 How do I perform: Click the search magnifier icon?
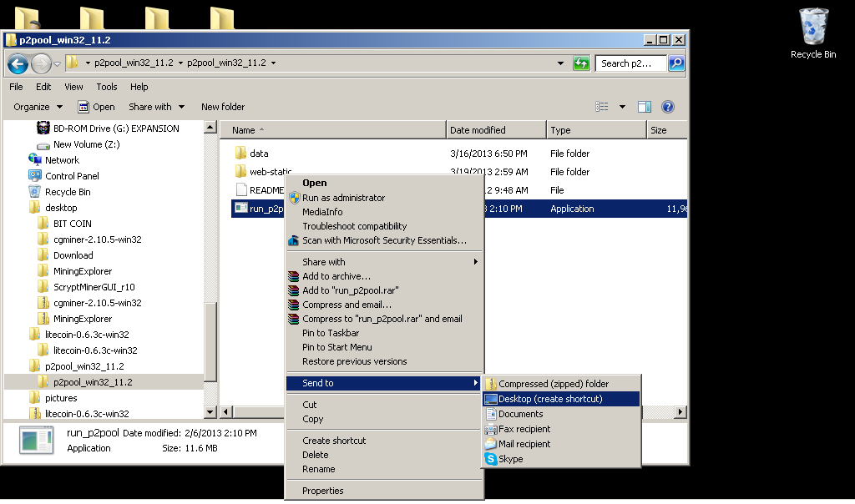click(676, 63)
